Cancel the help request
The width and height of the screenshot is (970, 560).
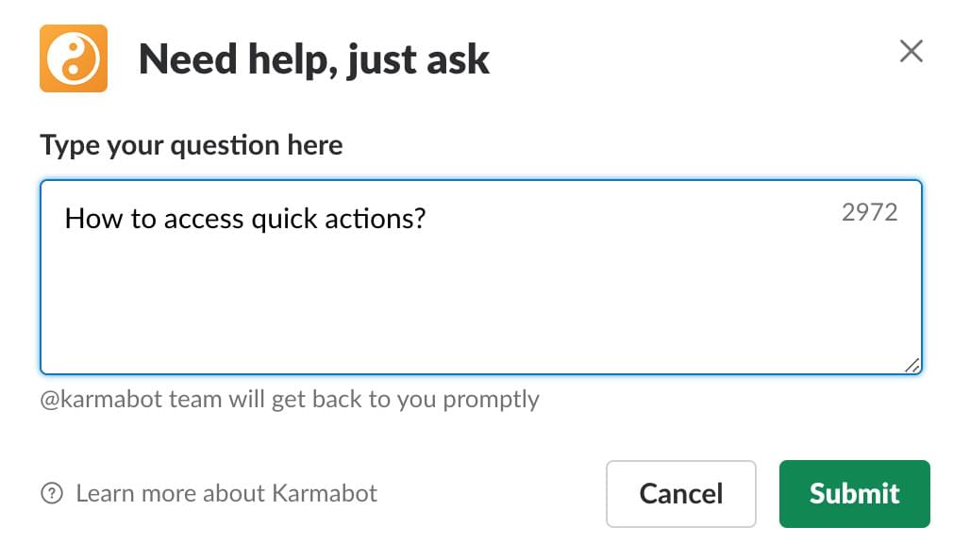click(681, 493)
